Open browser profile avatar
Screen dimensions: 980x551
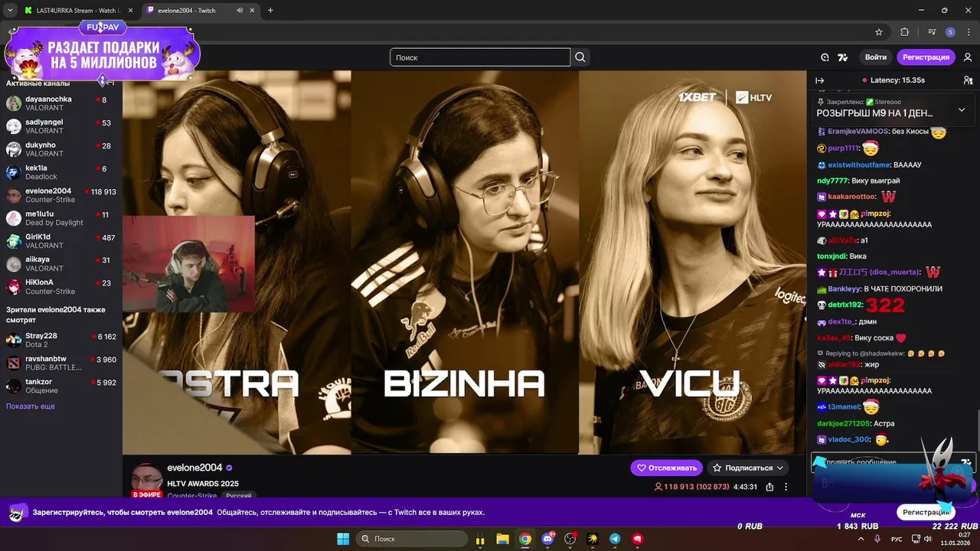950,32
